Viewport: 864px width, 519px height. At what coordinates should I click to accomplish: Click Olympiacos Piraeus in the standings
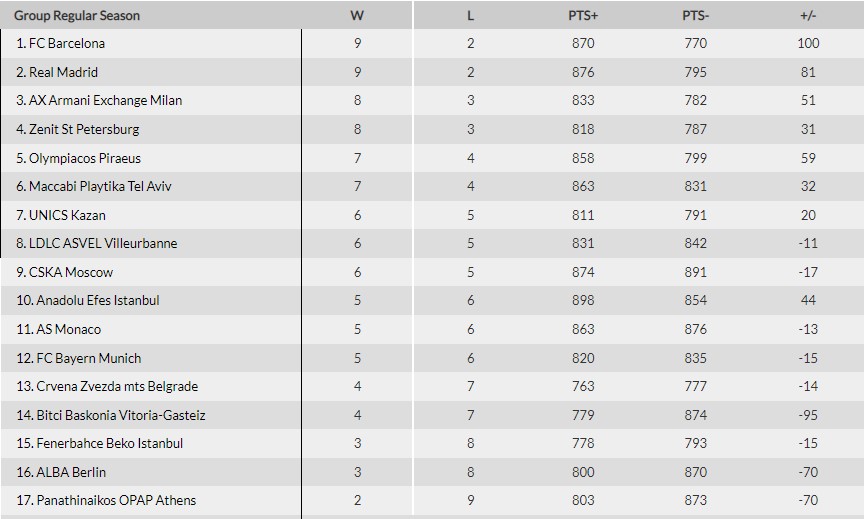[x=84, y=158]
